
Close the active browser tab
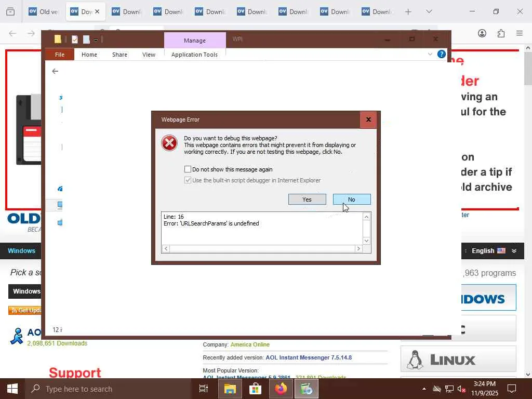pyautogui.click(x=97, y=11)
